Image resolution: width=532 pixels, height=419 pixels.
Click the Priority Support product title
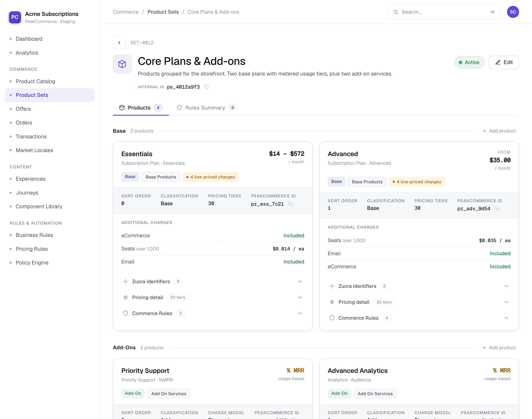tap(145, 371)
